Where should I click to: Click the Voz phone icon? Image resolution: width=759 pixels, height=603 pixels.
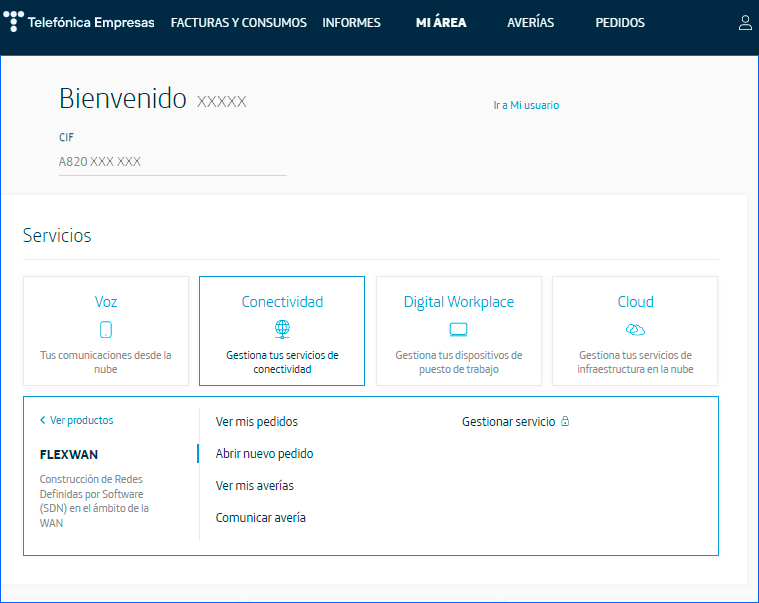click(x=106, y=330)
